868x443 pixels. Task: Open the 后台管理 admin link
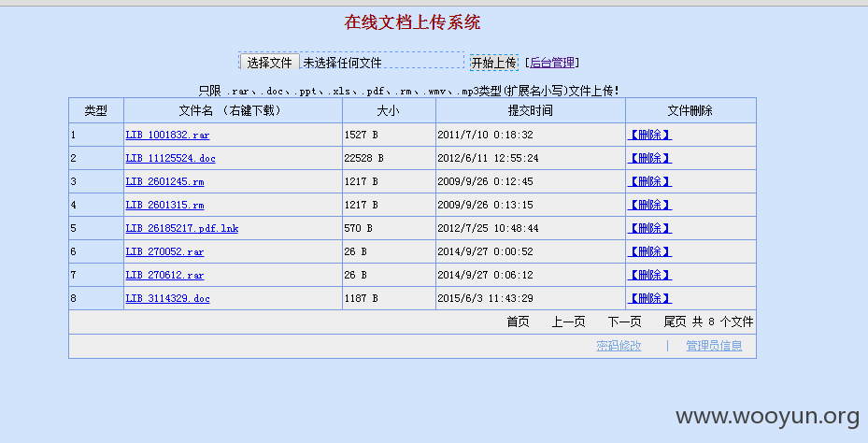click(552, 63)
